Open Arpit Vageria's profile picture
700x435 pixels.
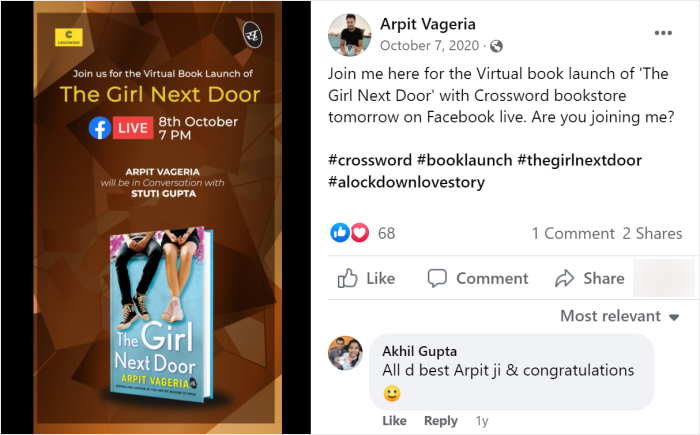pyautogui.click(x=350, y=35)
